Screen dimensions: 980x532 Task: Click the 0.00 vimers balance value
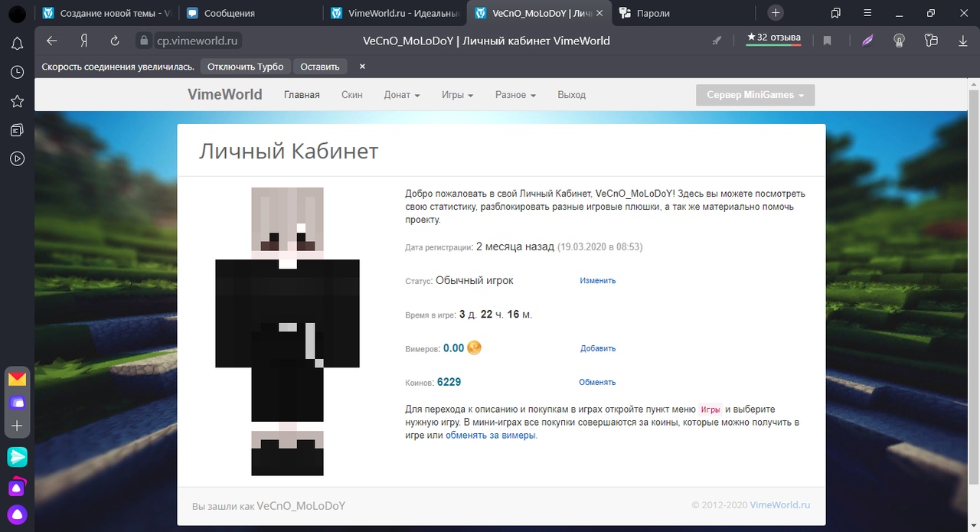click(x=453, y=348)
